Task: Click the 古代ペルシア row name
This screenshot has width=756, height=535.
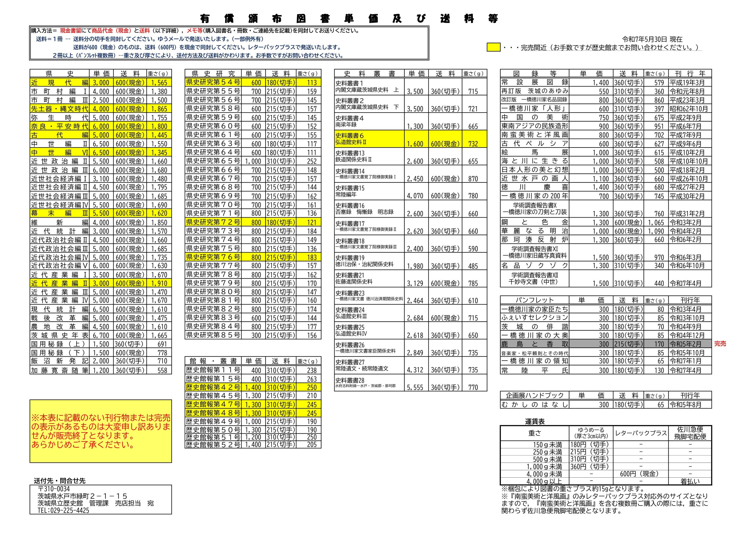Action: [535, 144]
